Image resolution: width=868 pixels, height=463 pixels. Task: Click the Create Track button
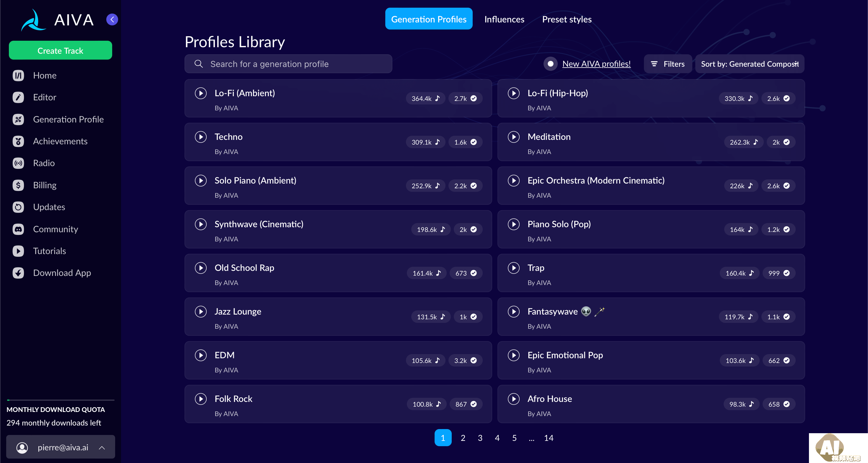tap(60, 50)
